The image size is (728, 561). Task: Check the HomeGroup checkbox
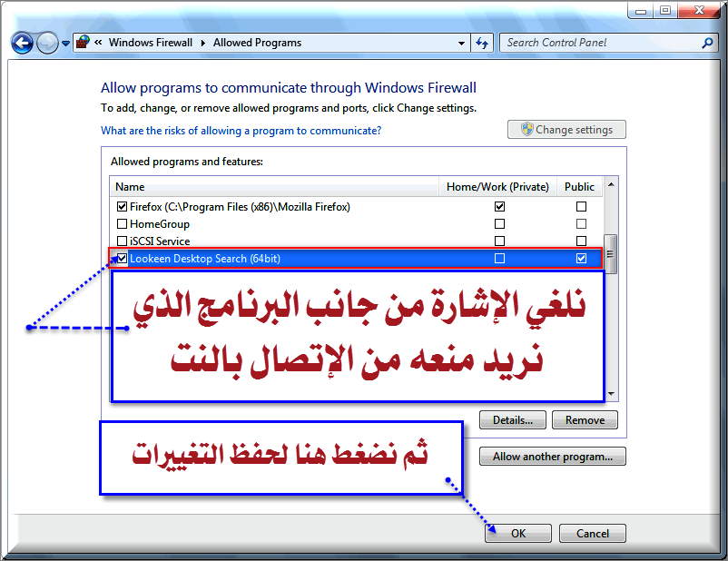pyautogui.click(x=122, y=223)
